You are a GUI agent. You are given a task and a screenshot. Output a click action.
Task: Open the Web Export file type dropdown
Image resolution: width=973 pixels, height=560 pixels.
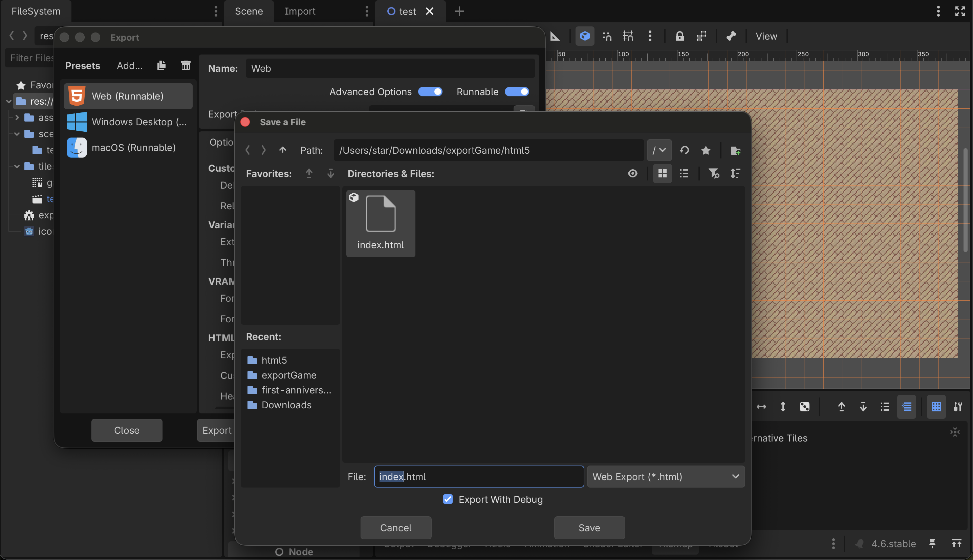(665, 476)
